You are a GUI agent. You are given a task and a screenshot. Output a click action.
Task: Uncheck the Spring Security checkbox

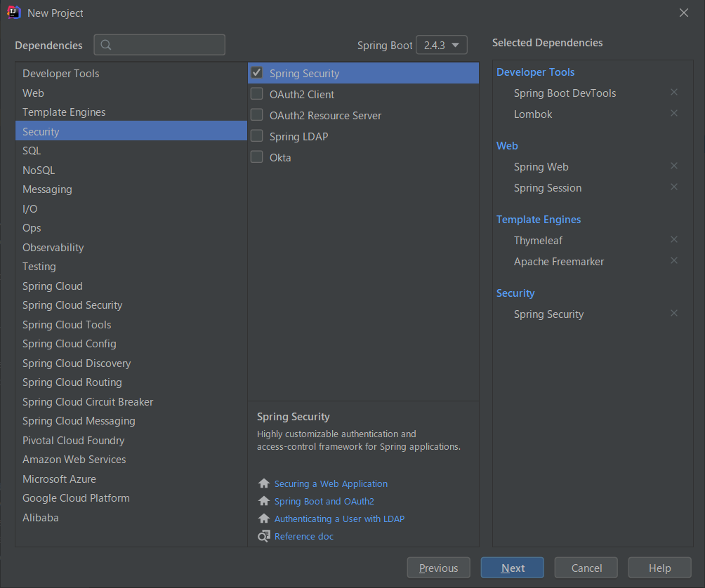pyautogui.click(x=257, y=73)
